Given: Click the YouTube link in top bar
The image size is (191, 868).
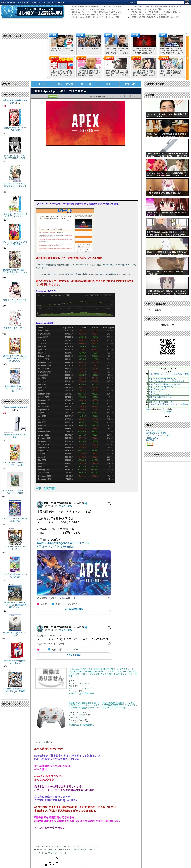Looking at the screenshot, I should pyautogui.click(x=60, y=2).
